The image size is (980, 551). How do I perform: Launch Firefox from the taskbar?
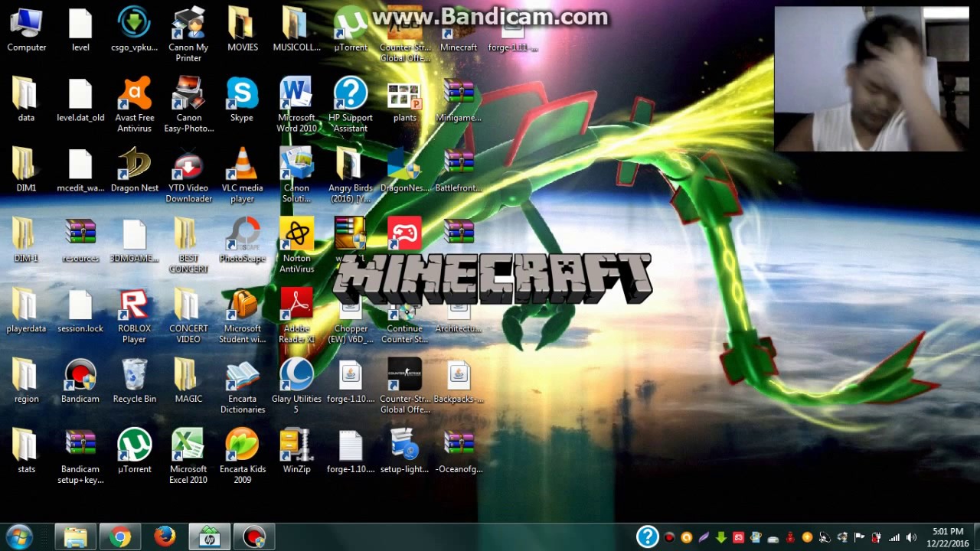(x=165, y=537)
